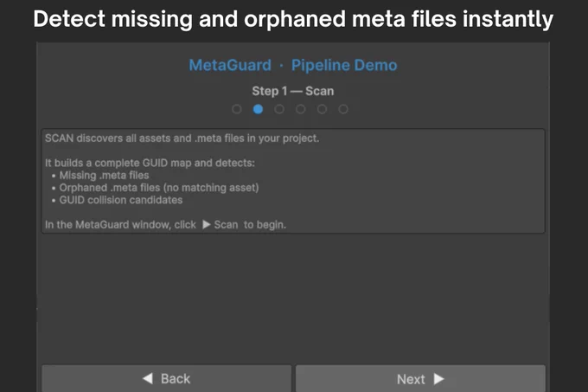Jump to the fourth step dot

coord(300,109)
